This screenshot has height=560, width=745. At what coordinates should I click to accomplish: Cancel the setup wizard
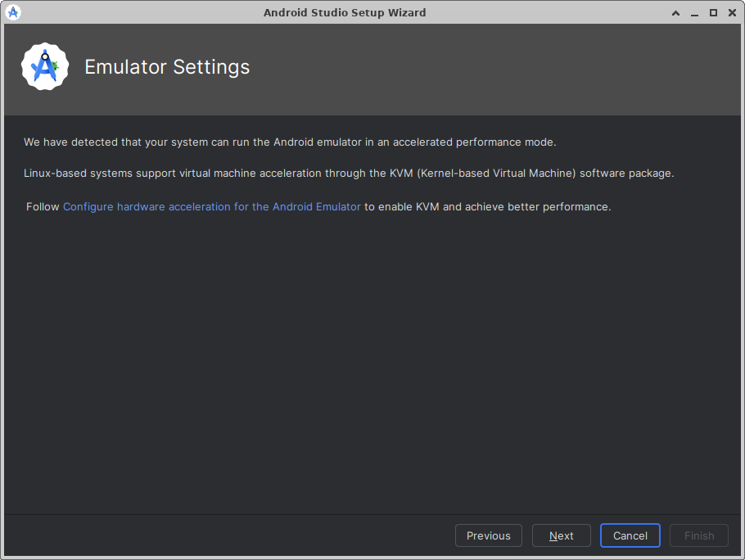[x=630, y=535]
